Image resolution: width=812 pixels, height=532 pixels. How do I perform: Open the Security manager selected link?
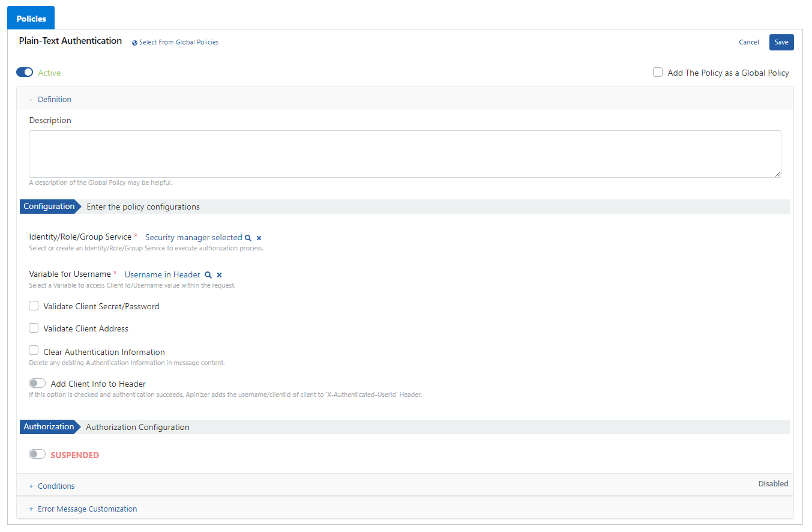193,238
